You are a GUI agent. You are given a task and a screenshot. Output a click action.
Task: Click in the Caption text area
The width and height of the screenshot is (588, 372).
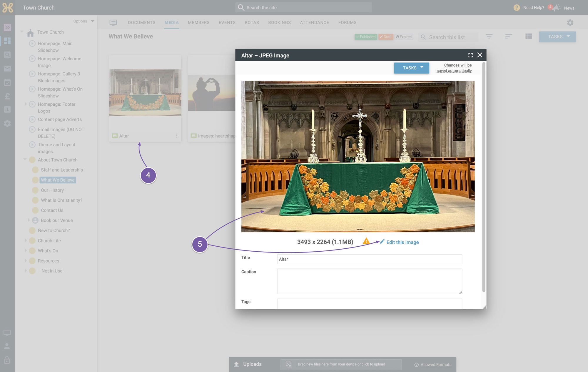click(x=370, y=281)
